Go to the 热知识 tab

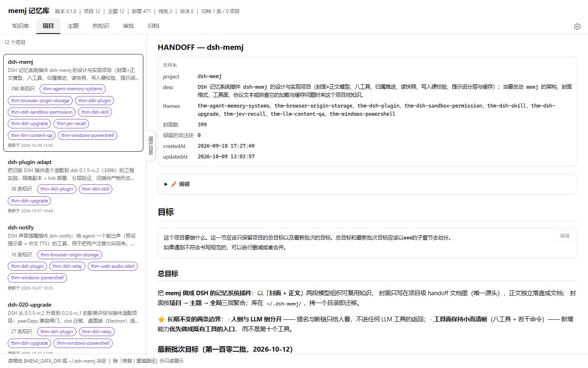100,26
